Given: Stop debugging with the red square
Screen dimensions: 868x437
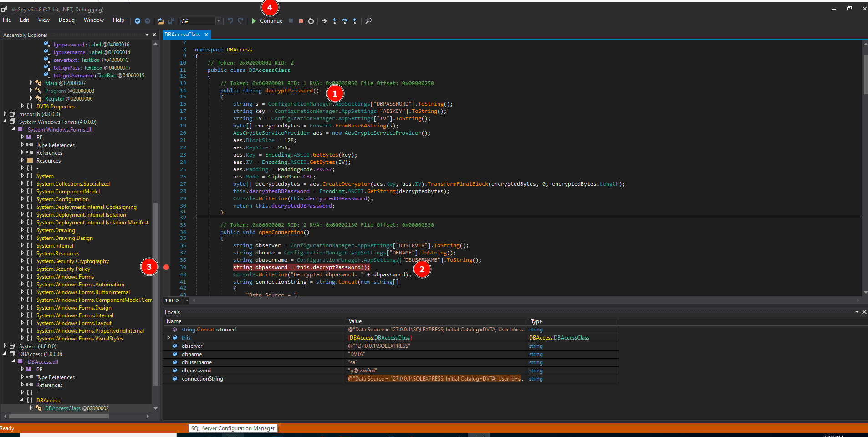Looking at the screenshot, I should [x=301, y=21].
